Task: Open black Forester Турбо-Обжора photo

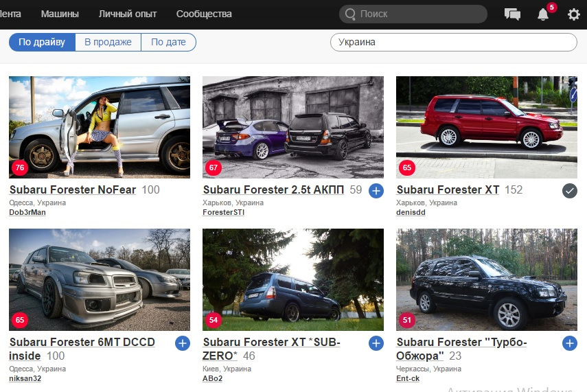Action: click(487, 279)
